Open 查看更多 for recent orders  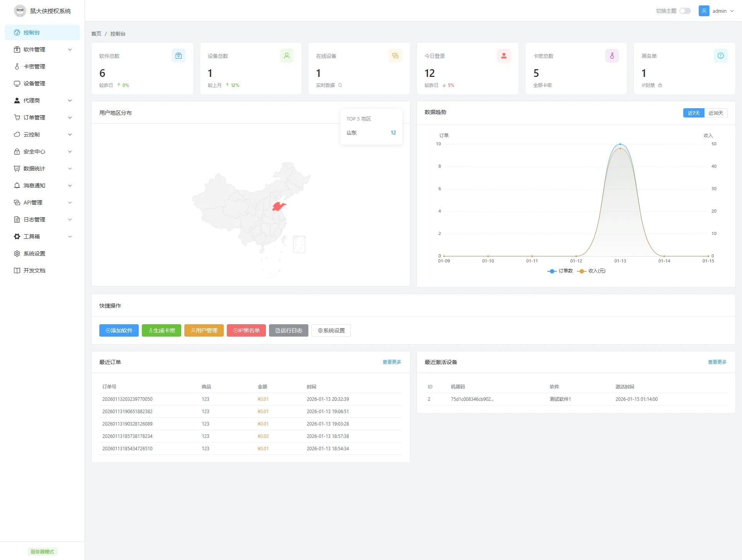click(x=391, y=362)
